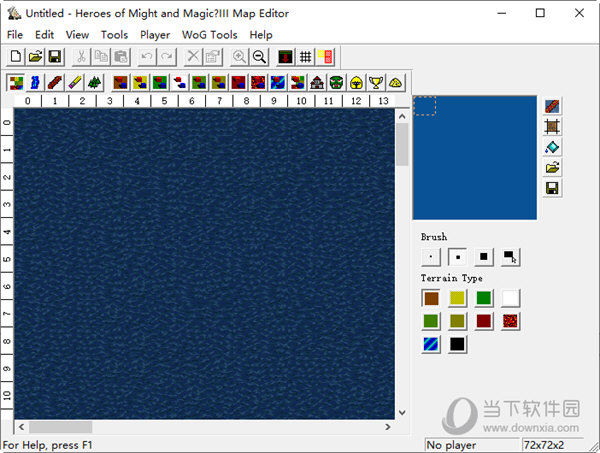This screenshot has width=600, height=453.
Task: Open water terrain objects palette
Action: coord(278,82)
